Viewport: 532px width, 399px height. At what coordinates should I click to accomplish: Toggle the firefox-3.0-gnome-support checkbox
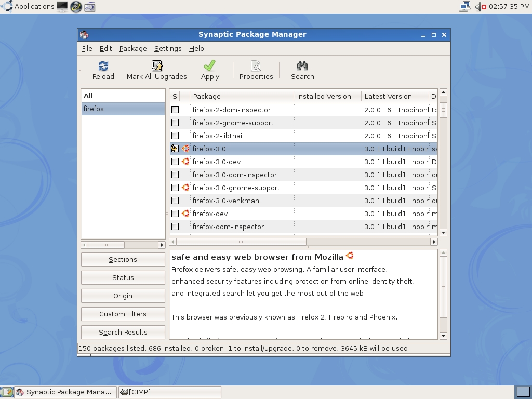pyautogui.click(x=175, y=188)
